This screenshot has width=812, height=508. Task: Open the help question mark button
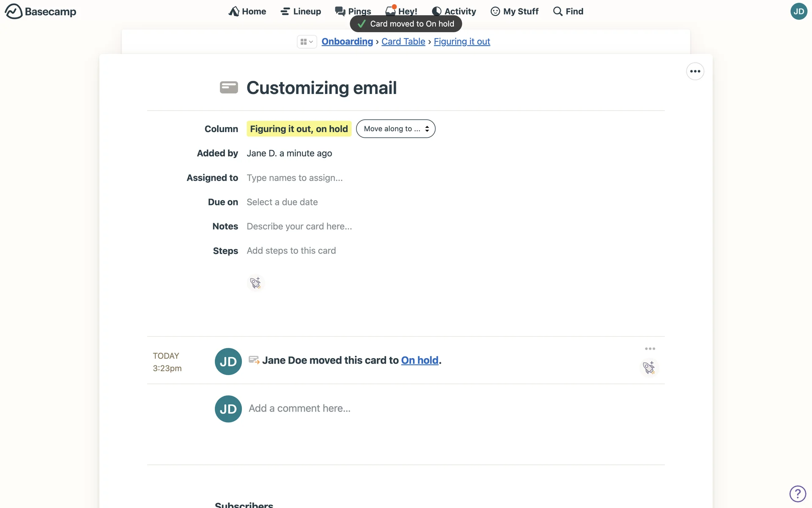(798, 494)
